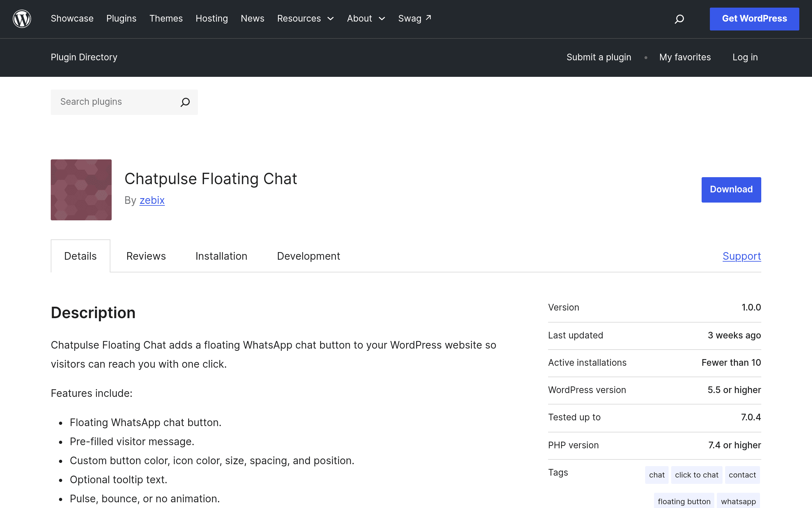Switch to the Reviews tab
The width and height of the screenshot is (812, 508).
click(x=146, y=256)
